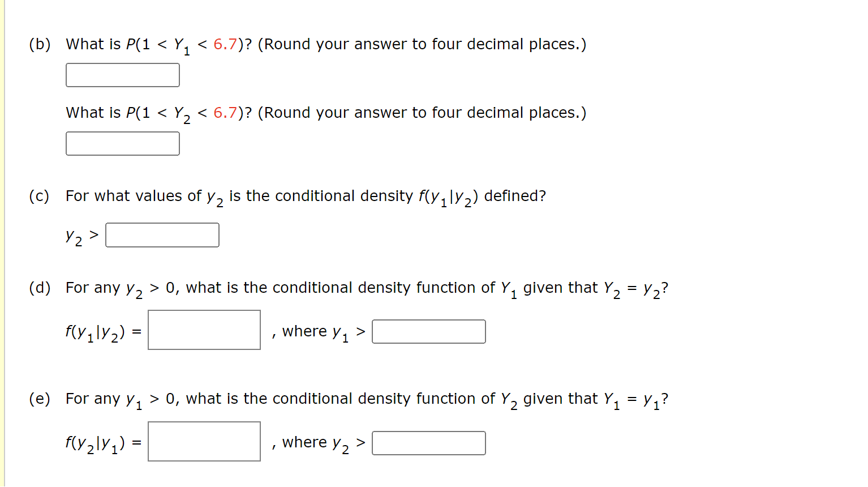Click the 'where y1 >' label text
This screenshot has width=868, height=487.
317,331
